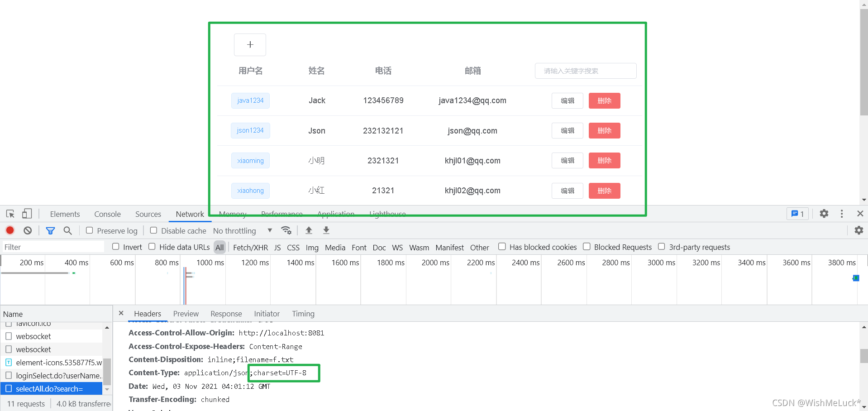
Task: Check Has blocked cookies
Action: pos(502,247)
